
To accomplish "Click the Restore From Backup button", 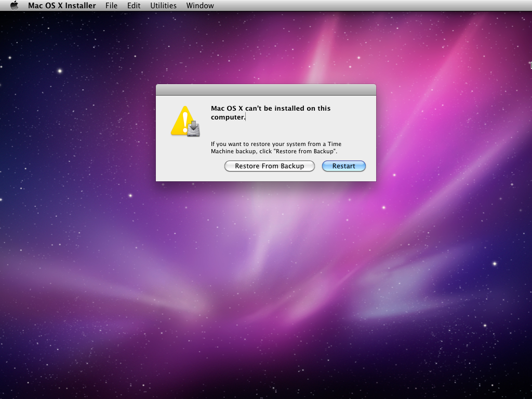I will [270, 166].
